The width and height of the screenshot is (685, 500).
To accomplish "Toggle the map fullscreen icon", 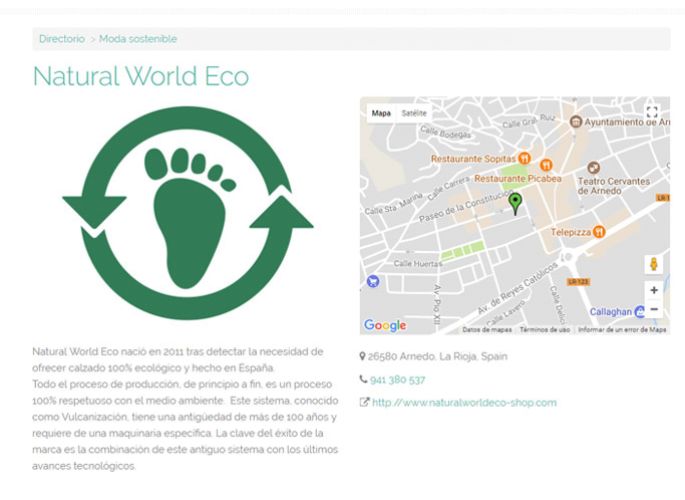I will 652,112.
